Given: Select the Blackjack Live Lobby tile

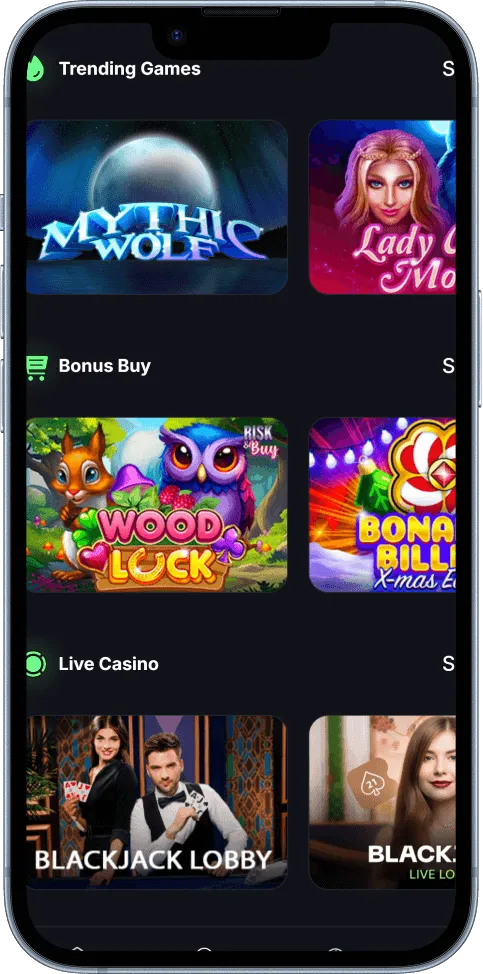Looking at the screenshot, I should point(382,802).
